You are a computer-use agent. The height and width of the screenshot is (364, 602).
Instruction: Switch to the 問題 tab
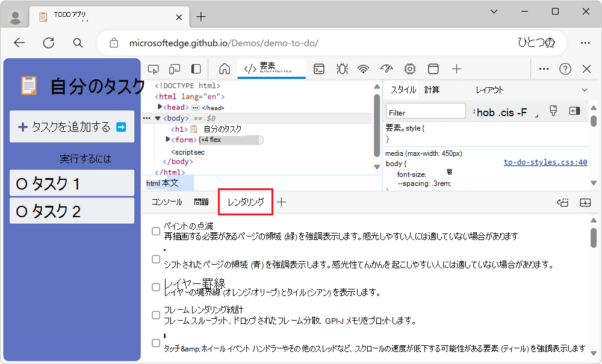(x=202, y=202)
